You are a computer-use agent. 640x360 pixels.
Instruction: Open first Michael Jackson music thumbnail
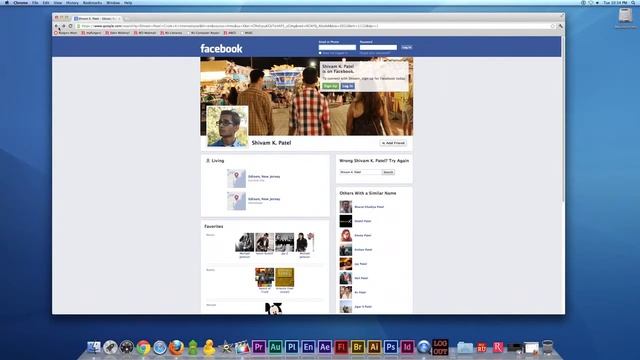(244, 242)
